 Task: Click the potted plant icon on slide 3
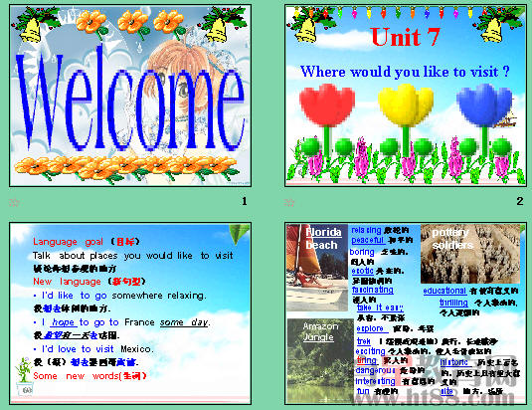[25, 377]
